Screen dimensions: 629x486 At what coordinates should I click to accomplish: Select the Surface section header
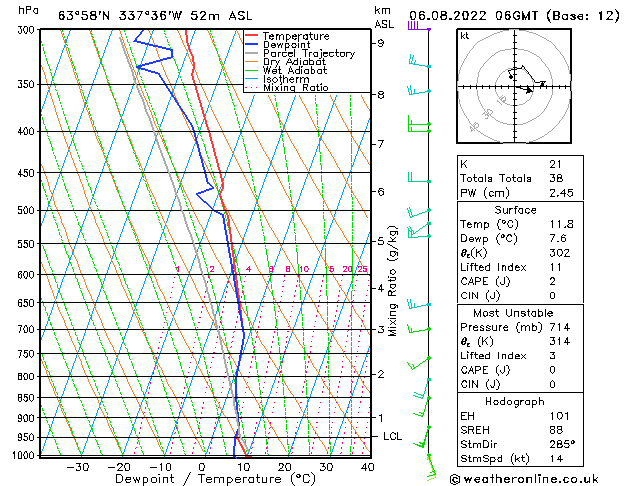click(515, 210)
